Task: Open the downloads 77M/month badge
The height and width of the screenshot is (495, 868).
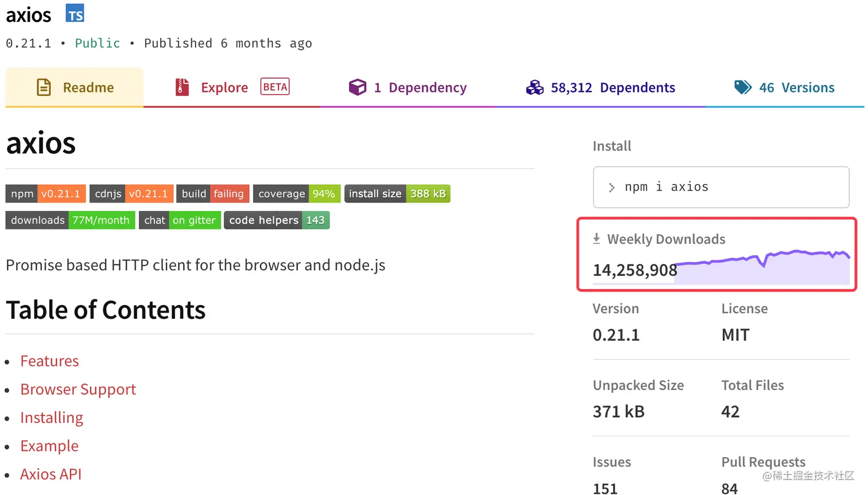Action: pyautogui.click(x=71, y=220)
